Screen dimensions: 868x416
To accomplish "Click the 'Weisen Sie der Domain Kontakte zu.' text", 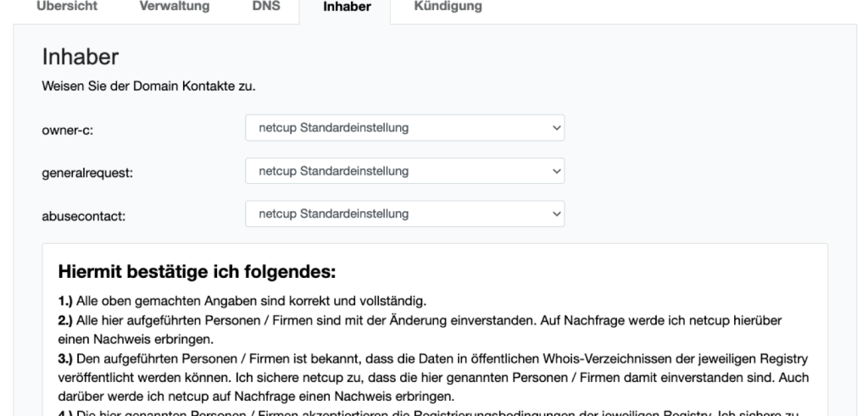I will click(149, 86).
